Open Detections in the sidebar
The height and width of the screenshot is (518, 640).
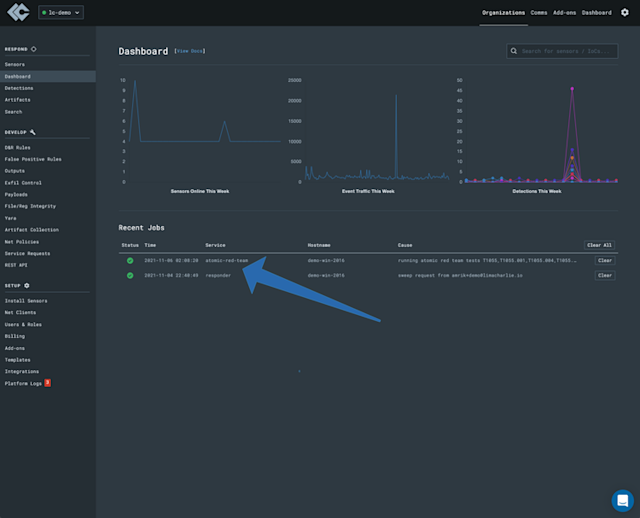pyautogui.click(x=19, y=88)
